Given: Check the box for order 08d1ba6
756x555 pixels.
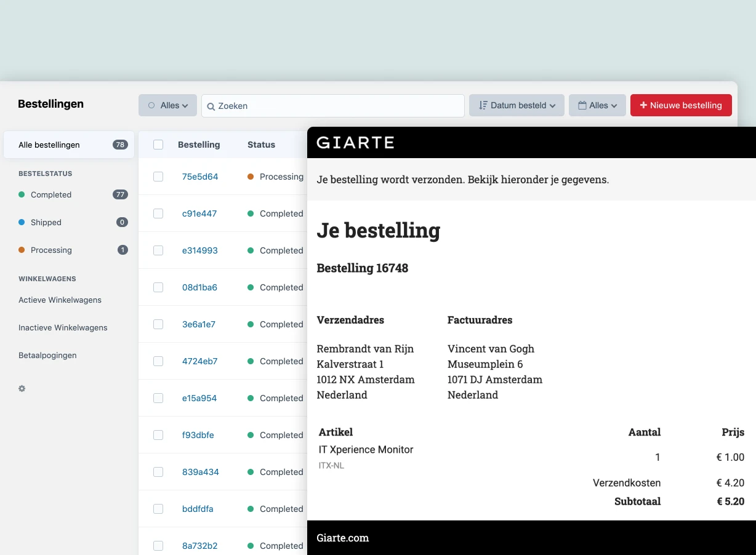Looking at the screenshot, I should (x=158, y=287).
